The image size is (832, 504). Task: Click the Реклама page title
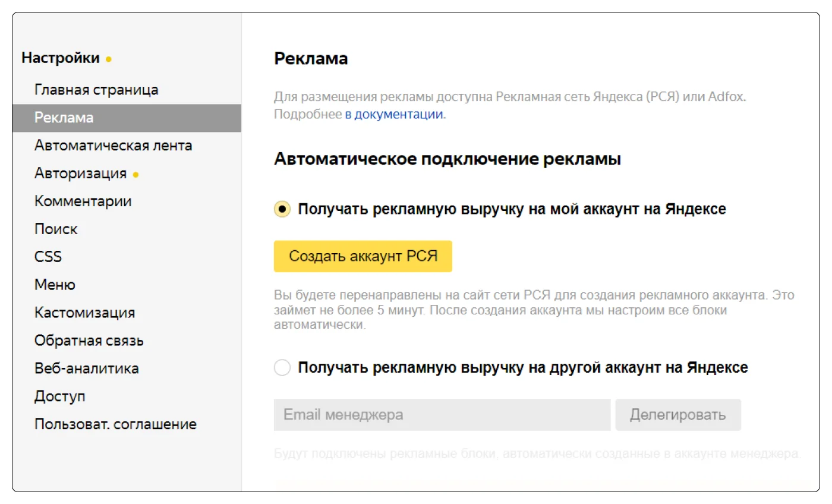311,59
